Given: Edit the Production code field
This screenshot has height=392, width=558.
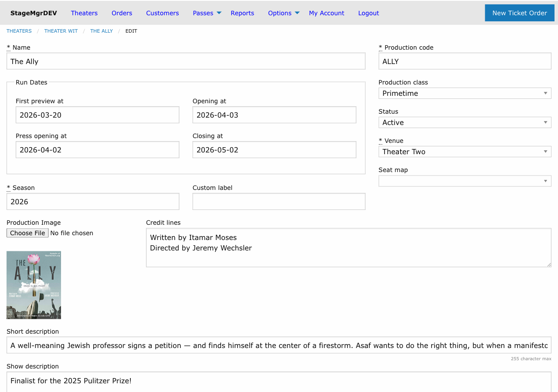Looking at the screenshot, I should point(465,61).
